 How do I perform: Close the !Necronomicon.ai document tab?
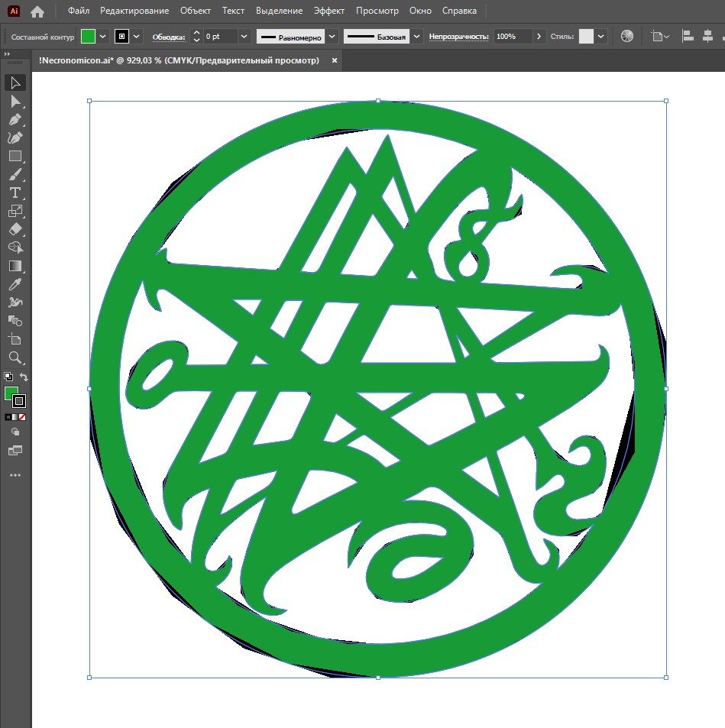334,60
